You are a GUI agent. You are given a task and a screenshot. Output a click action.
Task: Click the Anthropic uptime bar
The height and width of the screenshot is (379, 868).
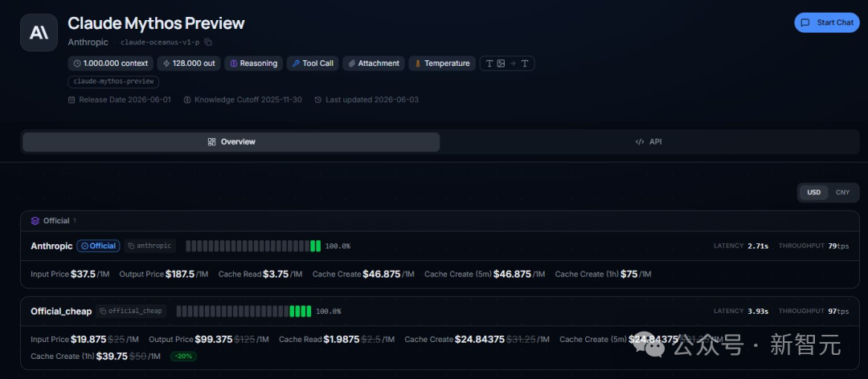pos(253,246)
